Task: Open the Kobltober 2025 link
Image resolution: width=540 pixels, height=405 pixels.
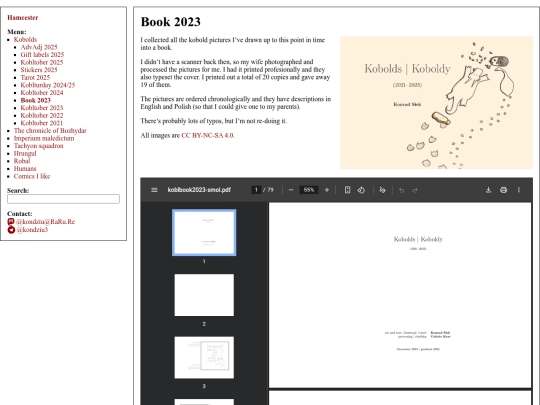Action: (42, 62)
